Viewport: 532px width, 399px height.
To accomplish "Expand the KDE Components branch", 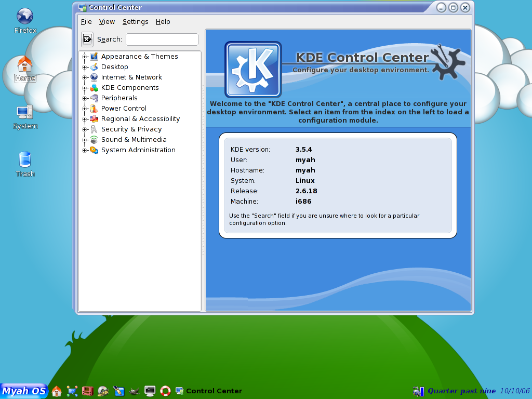I will click(x=85, y=88).
